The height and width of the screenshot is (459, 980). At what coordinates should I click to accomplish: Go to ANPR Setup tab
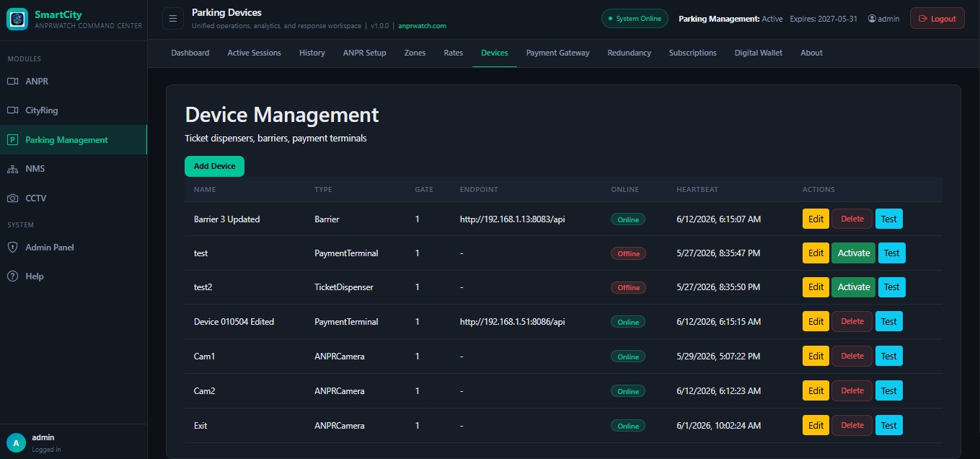[x=365, y=53]
